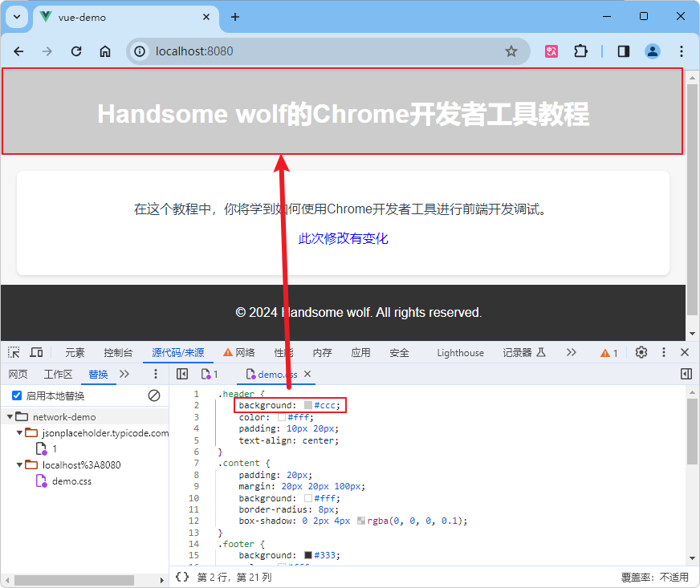Screen dimensions: 700x588
Task: Close the vue-demo tab
Action: [x=206, y=17]
